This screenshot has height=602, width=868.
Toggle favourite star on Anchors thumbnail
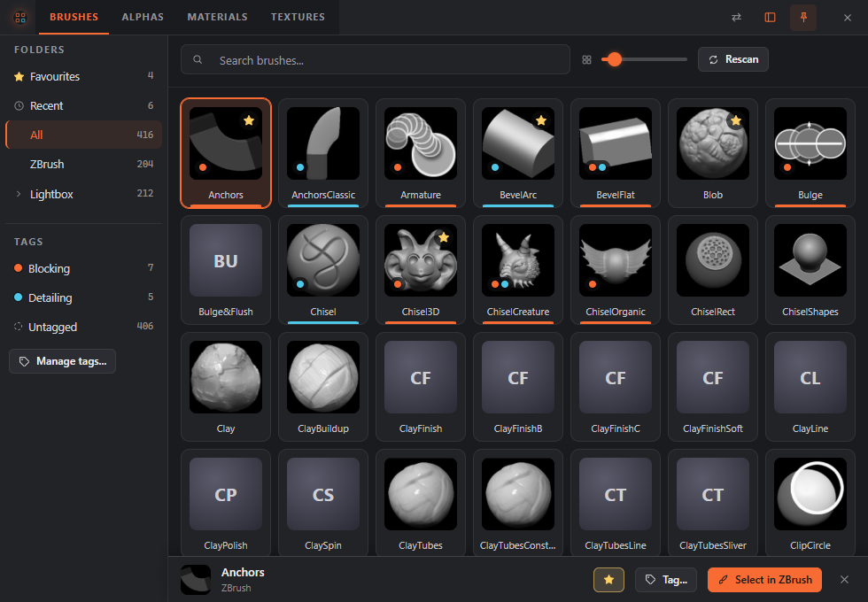pyautogui.click(x=249, y=120)
